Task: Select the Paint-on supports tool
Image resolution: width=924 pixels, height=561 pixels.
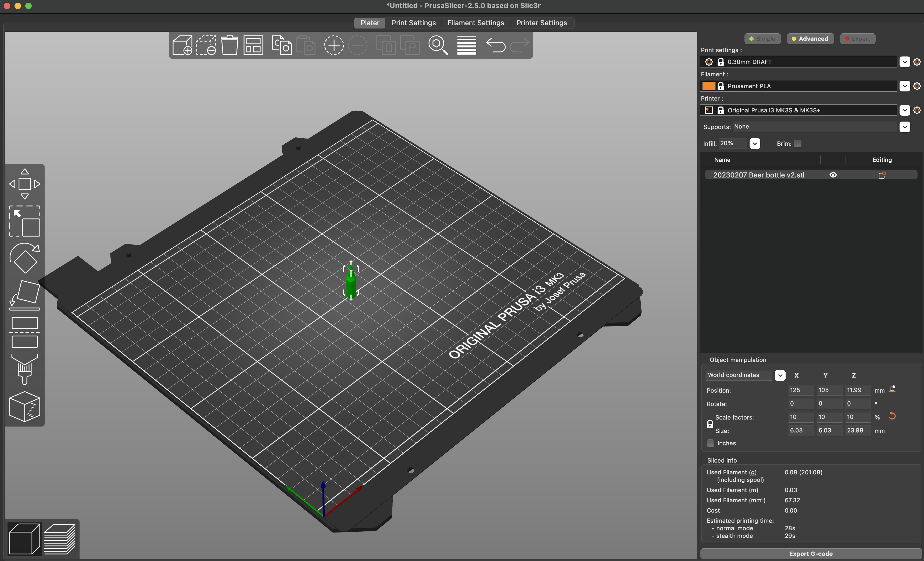Action: click(25, 370)
